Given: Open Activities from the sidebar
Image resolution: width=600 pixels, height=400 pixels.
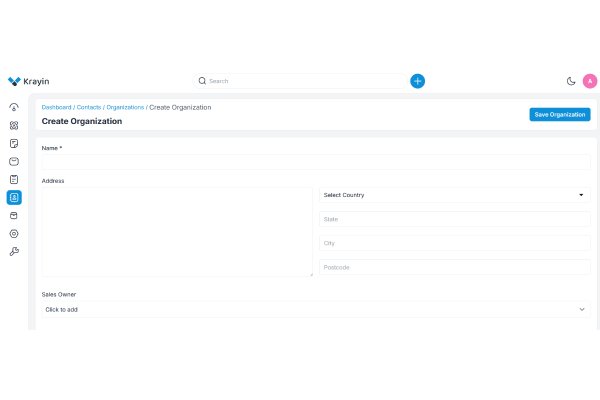Looking at the screenshot, I should pos(14,179).
